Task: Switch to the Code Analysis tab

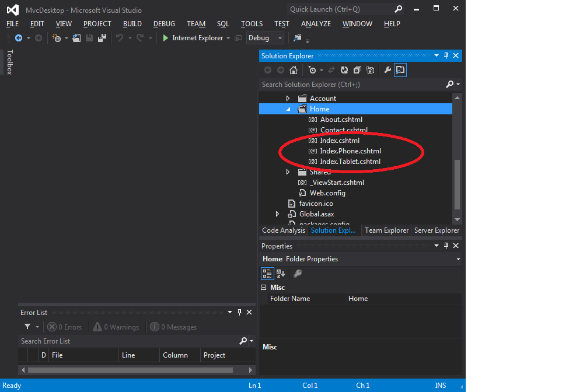Action: pos(284,230)
